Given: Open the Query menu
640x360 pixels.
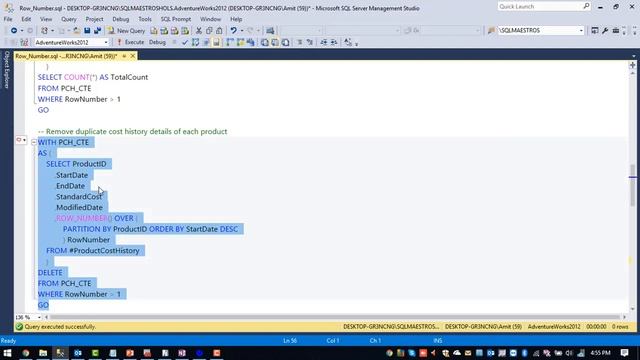Looking at the screenshot, I should 69,19.
